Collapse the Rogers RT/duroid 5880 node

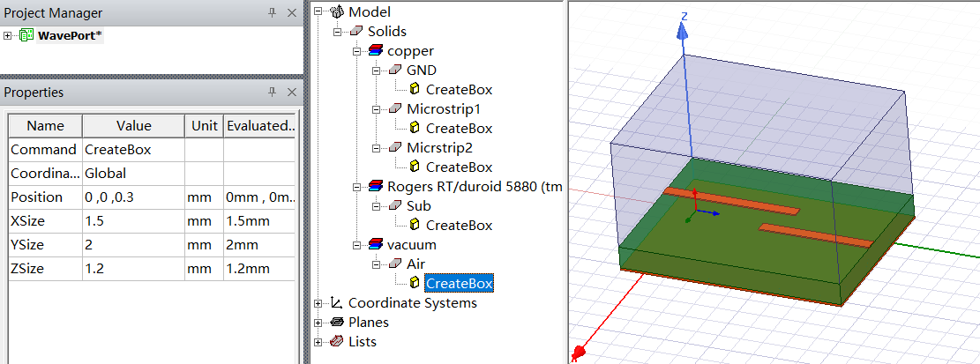coord(357,186)
